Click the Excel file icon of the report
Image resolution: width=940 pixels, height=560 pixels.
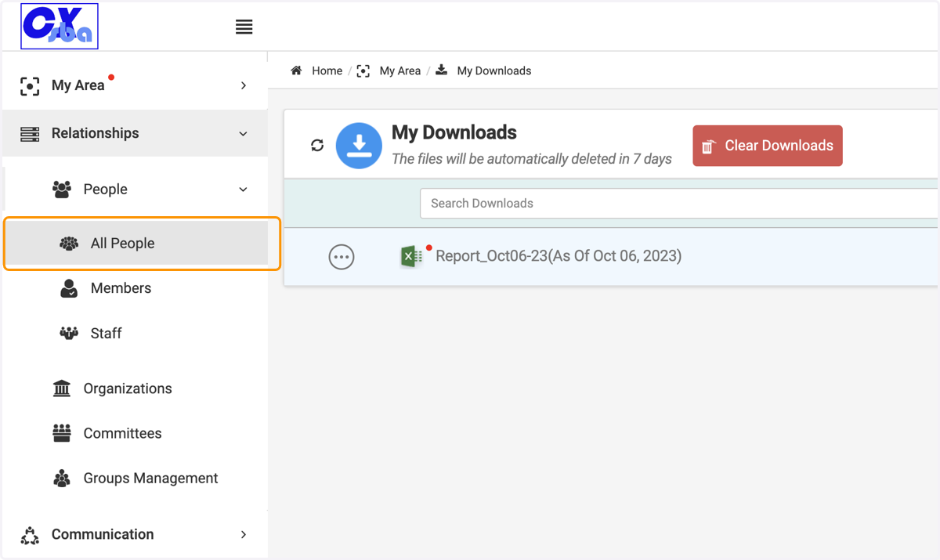point(411,256)
